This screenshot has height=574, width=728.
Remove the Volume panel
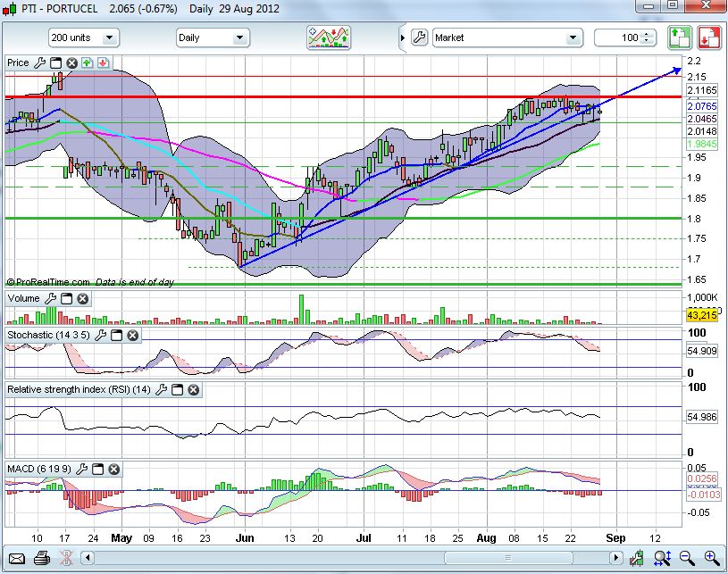[83, 298]
